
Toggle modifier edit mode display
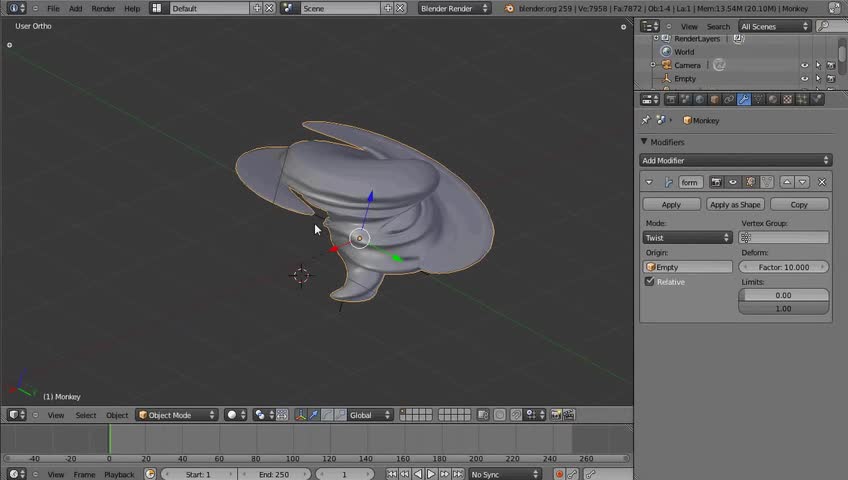coord(750,182)
